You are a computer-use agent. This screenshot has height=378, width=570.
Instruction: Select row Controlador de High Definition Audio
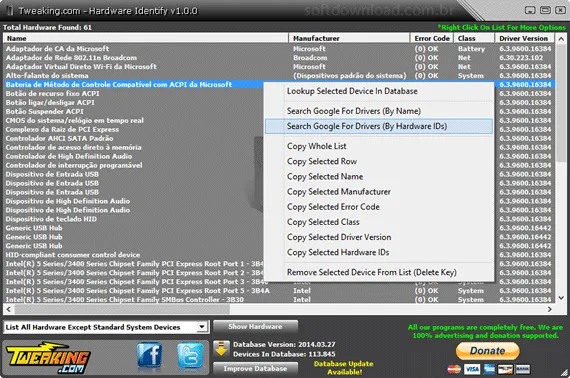134,156
